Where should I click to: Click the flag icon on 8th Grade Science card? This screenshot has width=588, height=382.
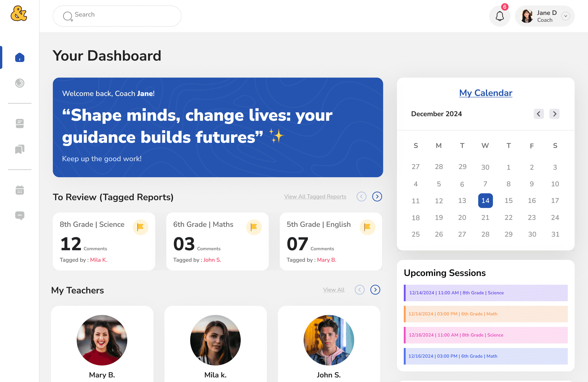click(x=140, y=227)
